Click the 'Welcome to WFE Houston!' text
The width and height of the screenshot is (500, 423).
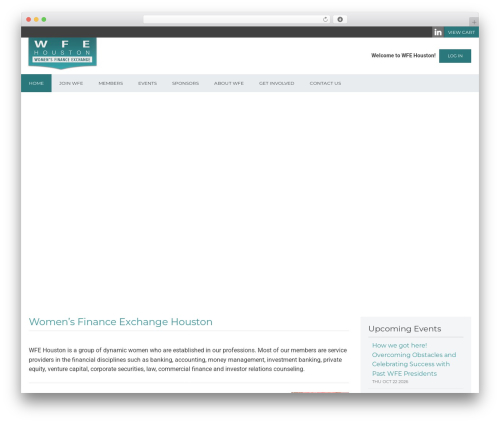tap(403, 56)
